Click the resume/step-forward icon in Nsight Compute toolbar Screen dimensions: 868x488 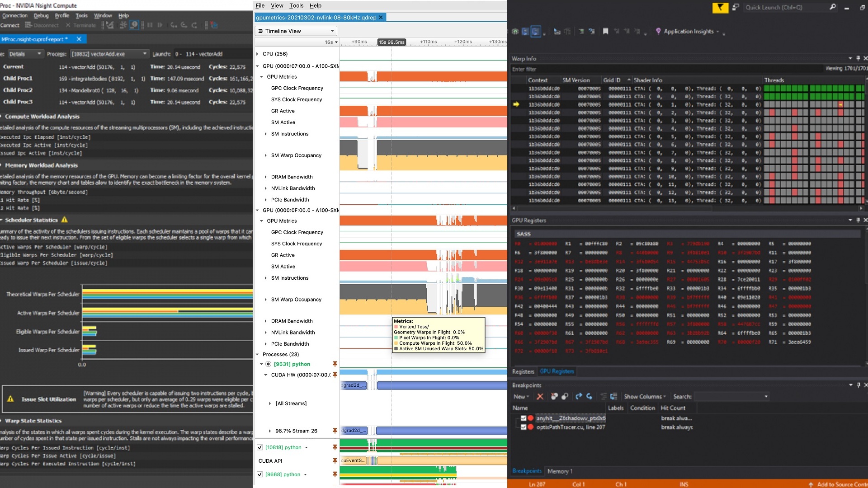pos(160,25)
